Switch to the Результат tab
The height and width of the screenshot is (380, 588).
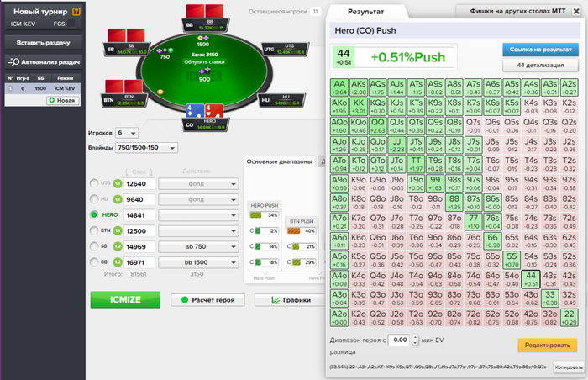[366, 12]
